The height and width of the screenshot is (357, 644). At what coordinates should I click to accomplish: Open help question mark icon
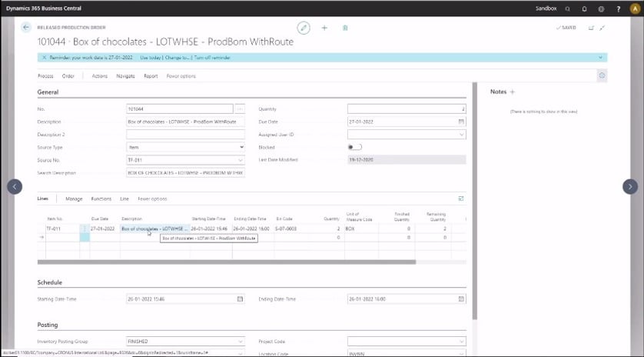point(618,8)
